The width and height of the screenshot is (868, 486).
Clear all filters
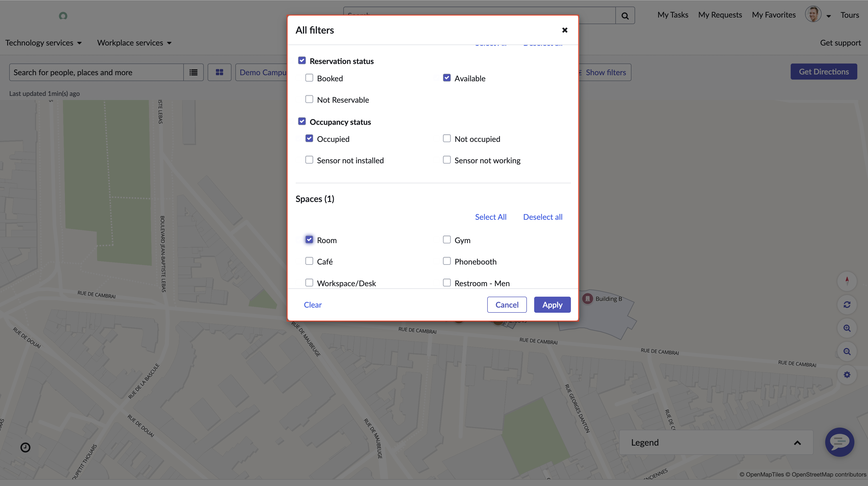313,304
